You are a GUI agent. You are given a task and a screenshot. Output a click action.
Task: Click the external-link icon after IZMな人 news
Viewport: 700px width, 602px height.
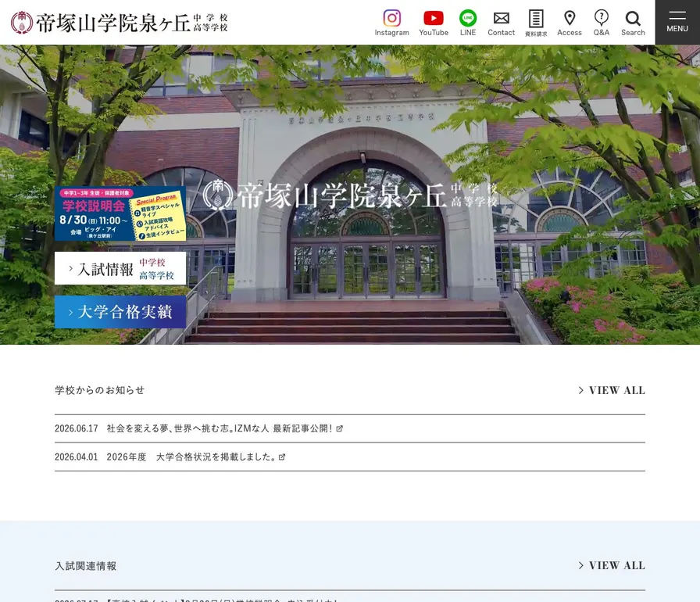[x=339, y=428]
